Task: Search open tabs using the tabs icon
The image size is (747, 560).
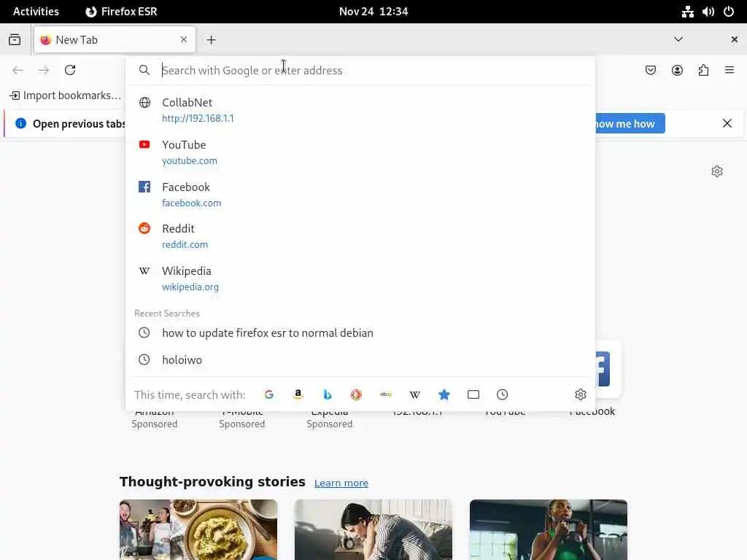Action: pyautogui.click(x=473, y=394)
